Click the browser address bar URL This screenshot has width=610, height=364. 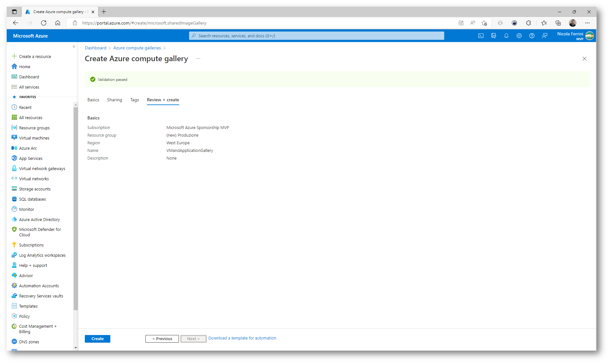144,23
